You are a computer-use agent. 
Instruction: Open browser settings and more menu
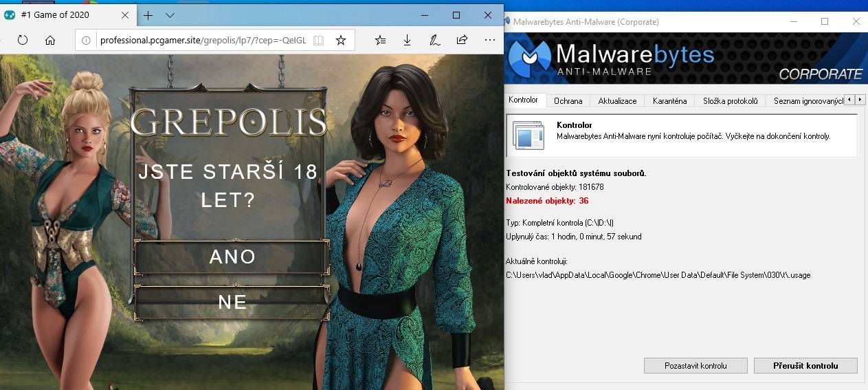point(489,40)
